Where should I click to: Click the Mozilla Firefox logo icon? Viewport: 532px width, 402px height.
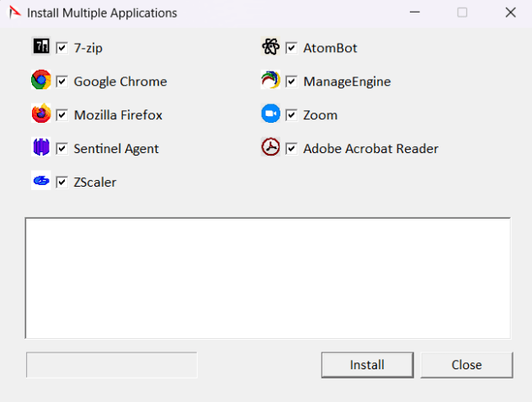41,114
